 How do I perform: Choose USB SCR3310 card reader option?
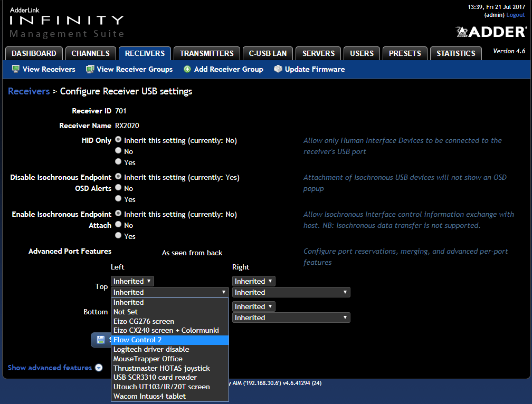169,378
